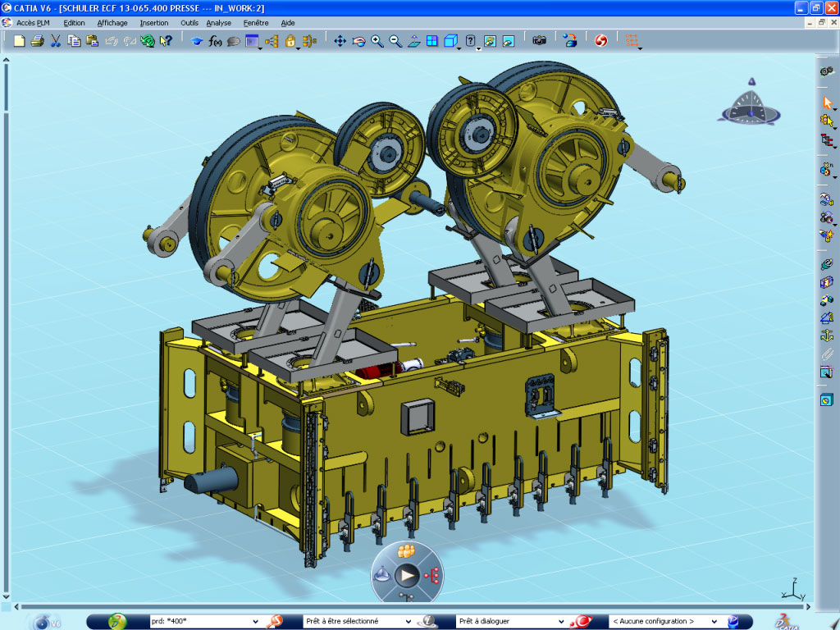840x630 pixels.
Task: Click the What's This help cursor icon
Action: point(166,40)
